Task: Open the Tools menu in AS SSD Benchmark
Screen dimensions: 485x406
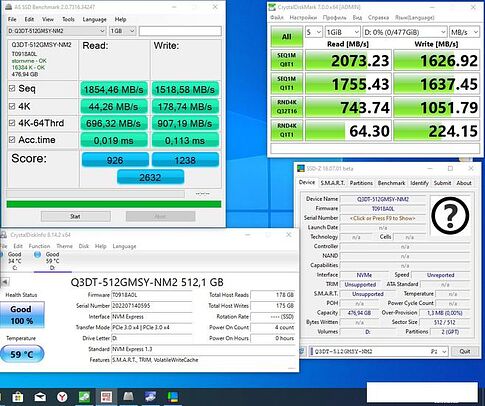Action: [68, 19]
